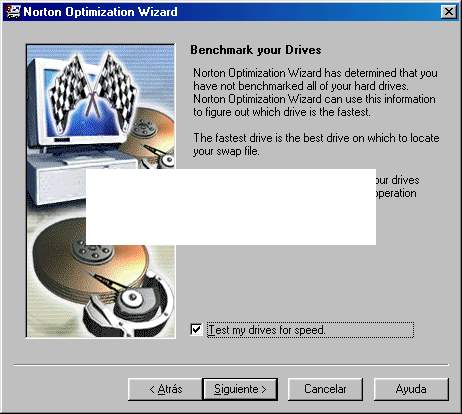Screen dimensions: 462x414
Task: Go back with the Atrás button
Action: coord(165,389)
